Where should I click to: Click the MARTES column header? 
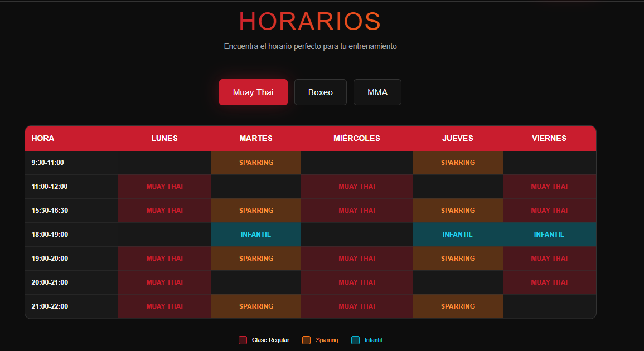256,138
